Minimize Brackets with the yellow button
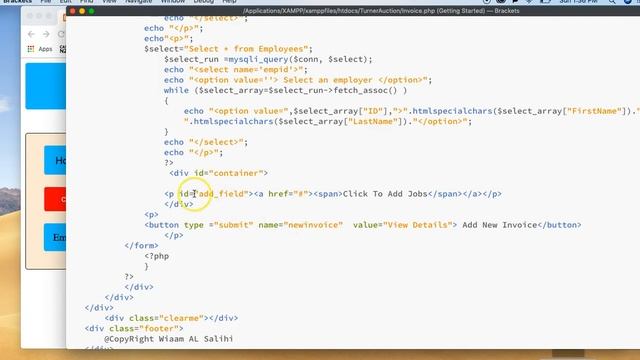 pyautogui.click(x=82, y=11)
